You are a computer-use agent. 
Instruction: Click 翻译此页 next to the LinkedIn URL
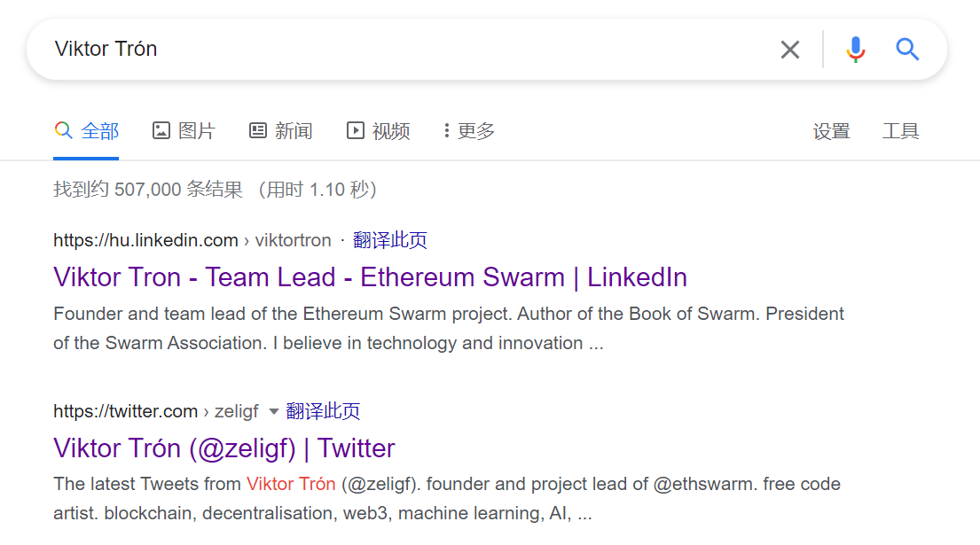pos(390,240)
